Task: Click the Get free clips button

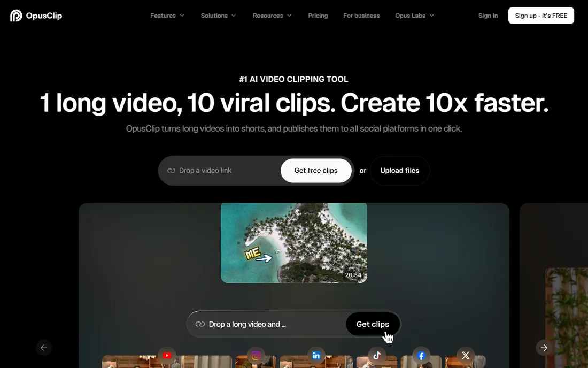Action: click(x=316, y=171)
